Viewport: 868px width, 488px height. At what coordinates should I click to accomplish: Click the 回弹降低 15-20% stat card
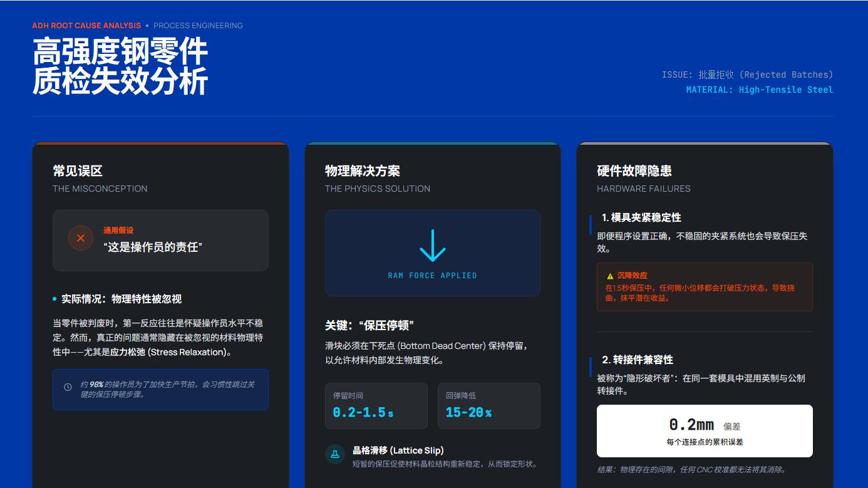click(488, 405)
